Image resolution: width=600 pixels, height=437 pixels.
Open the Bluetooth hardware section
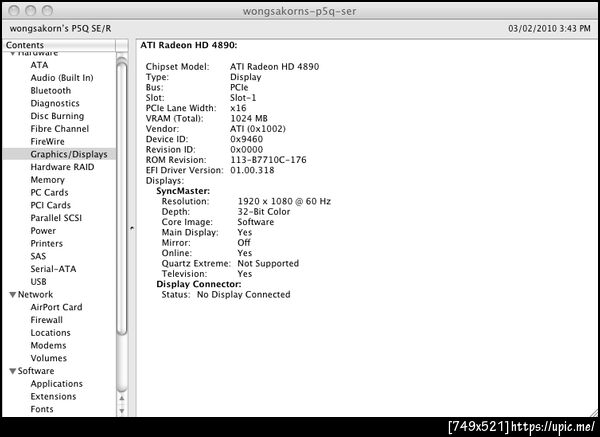tap(51, 91)
